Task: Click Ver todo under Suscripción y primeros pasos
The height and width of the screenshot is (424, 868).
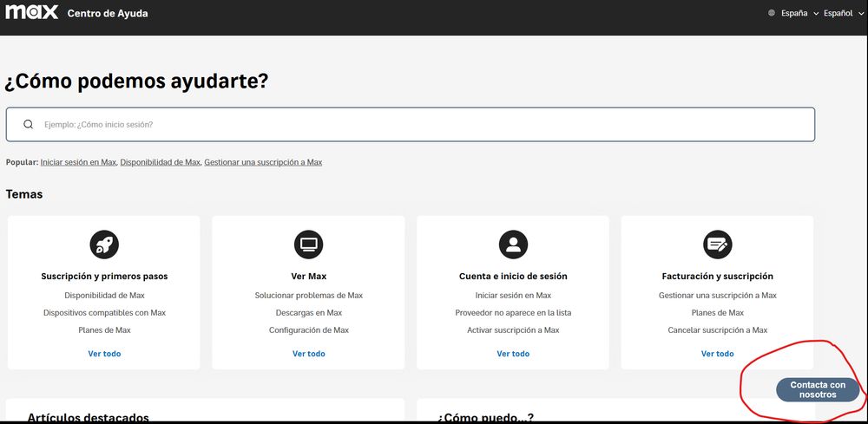Action: click(104, 354)
